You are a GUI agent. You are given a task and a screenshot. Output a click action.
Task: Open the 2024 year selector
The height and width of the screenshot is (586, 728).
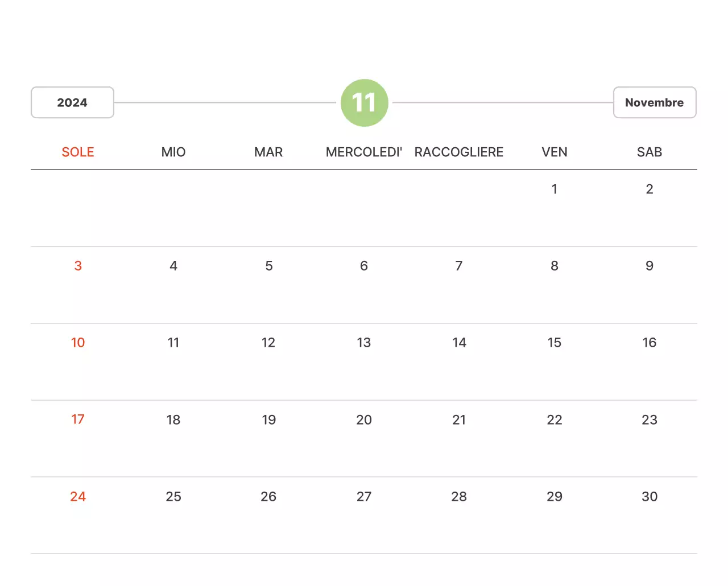point(72,102)
